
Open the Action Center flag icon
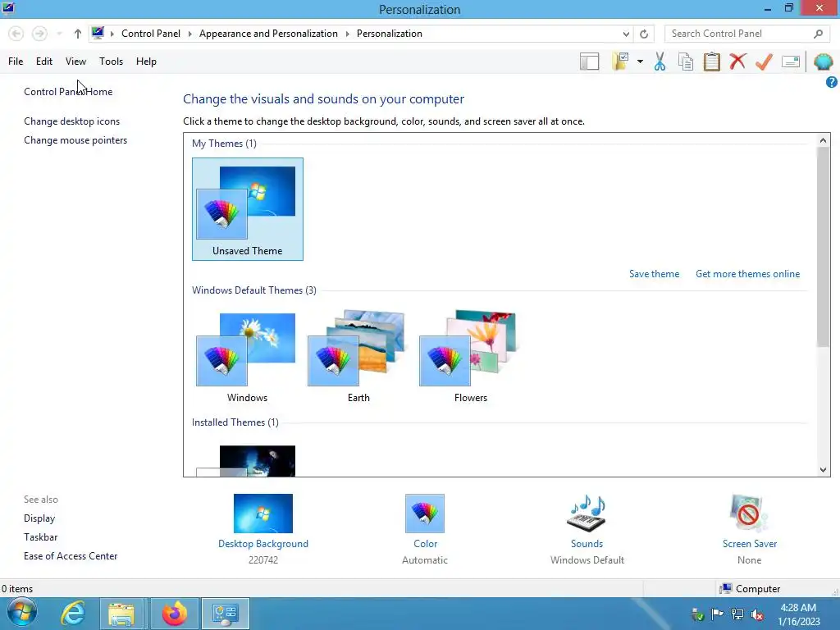tap(717, 614)
